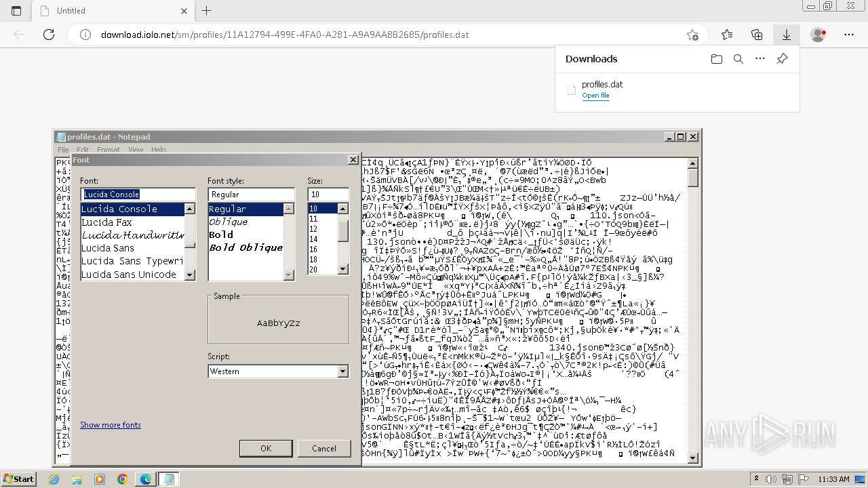868x488 pixels.
Task: Open the Start menu
Action: click(x=19, y=479)
